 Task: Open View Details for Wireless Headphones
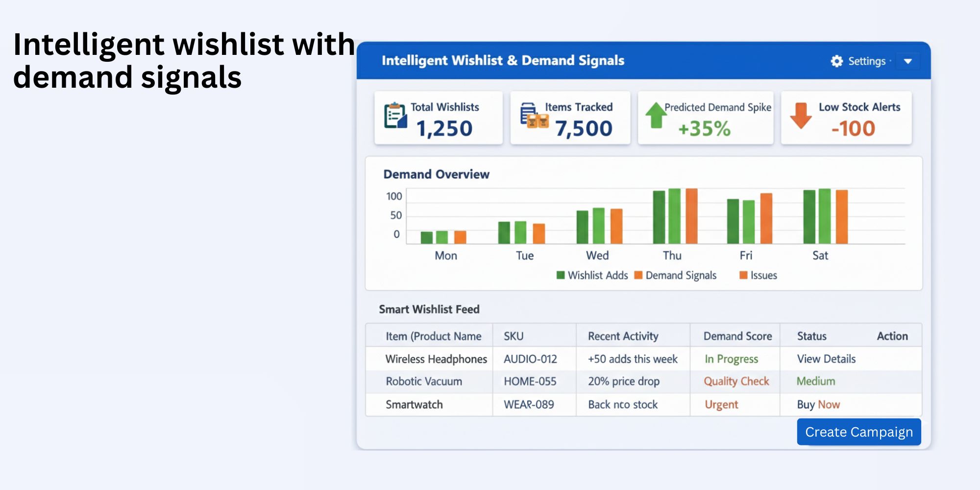(x=826, y=359)
